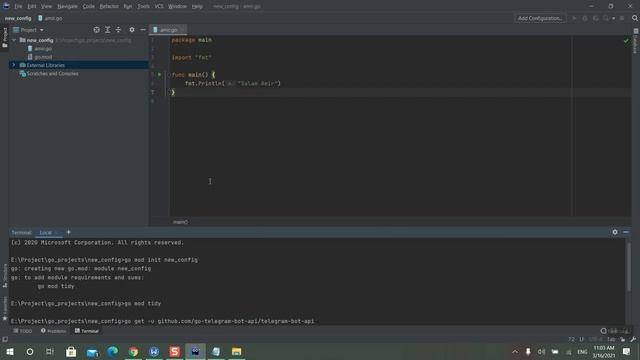Image resolution: width=640 pixels, height=360 pixels.
Task: Open Search Everywhere magnifier icon
Action: pyautogui.click(x=635, y=18)
